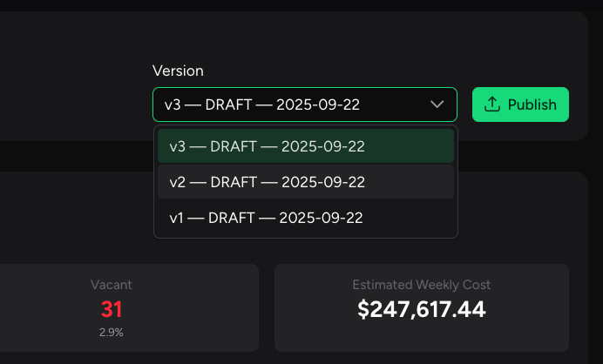The image size is (603, 364).
Task: Collapse the Version combo box
Action: [x=304, y=104]
